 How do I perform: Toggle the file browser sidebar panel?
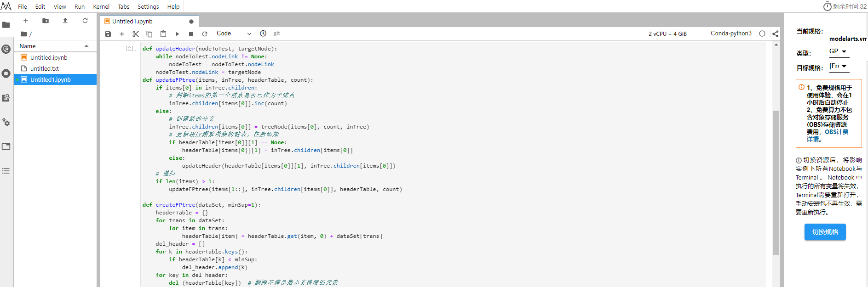[x=6, y=25]
